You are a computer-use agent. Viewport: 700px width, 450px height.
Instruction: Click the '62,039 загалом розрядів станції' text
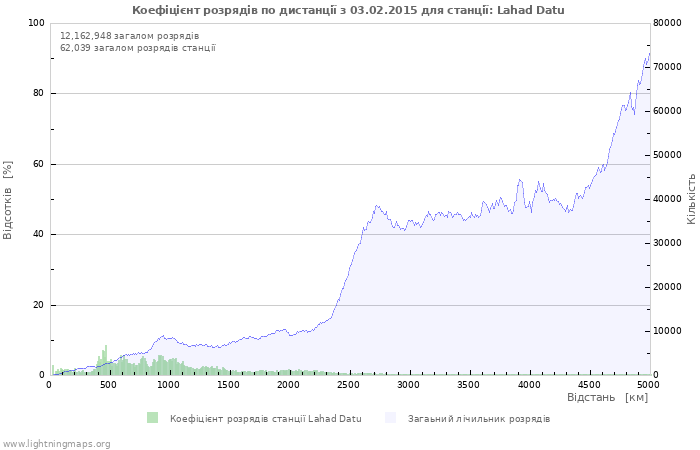coord(137,48)
